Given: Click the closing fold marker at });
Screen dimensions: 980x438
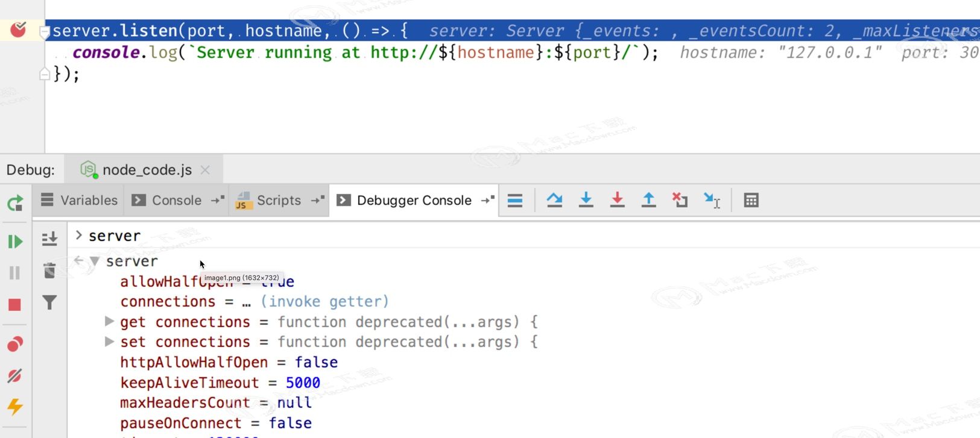Looking at the screenshot, I should pos(44,74).
